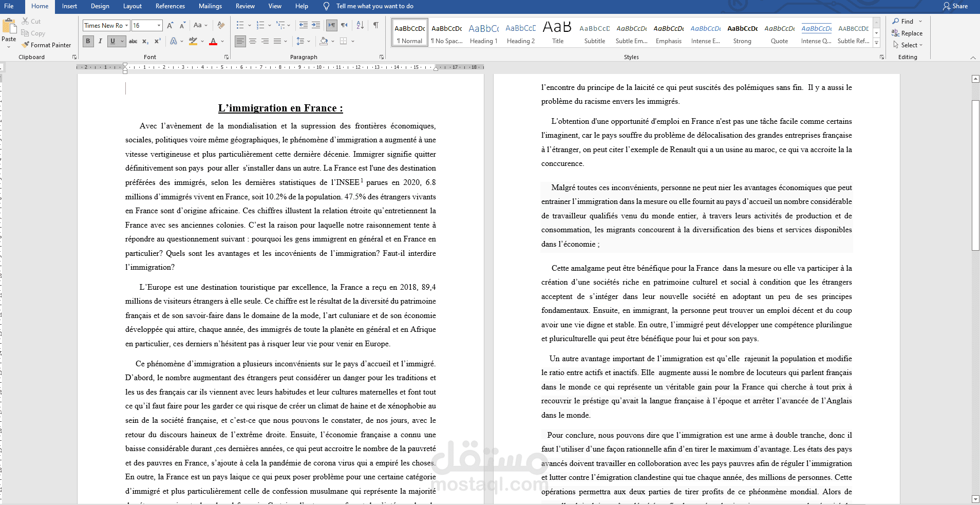
Task: Toggle left-to-right text direction
Action: [332, 25]
